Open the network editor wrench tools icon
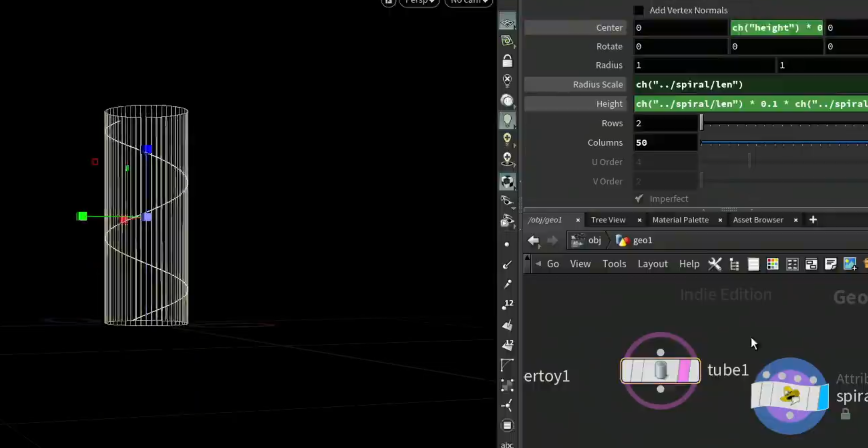868x448 pixels. click(714, 264)
